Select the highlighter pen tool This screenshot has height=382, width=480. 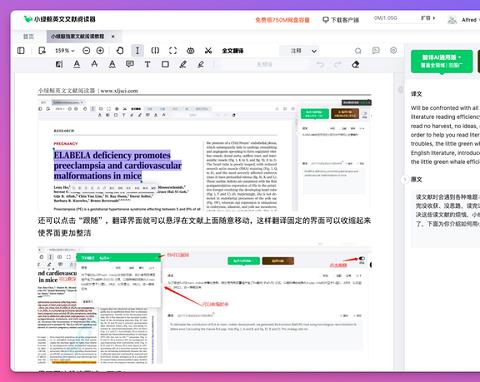pos(183,64)
